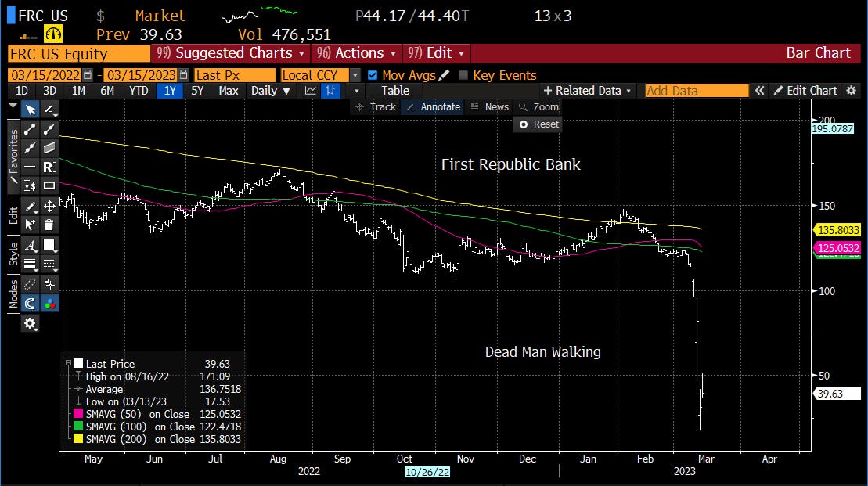
Task: Click the multi-select pointer tool
Action: [x=31, y=225]
